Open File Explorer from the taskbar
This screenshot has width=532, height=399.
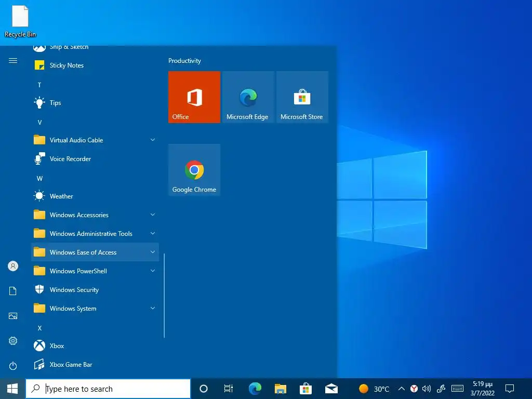(280, 389)
